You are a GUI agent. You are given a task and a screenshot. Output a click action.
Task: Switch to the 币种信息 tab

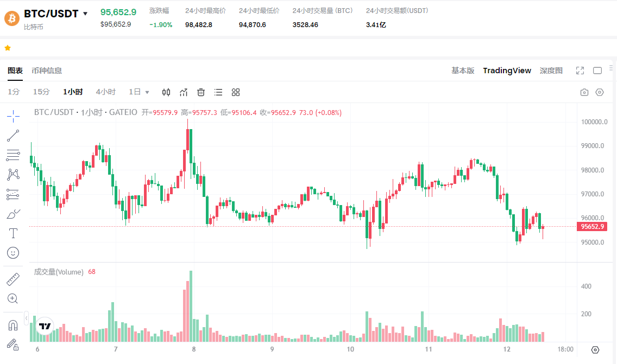point(47,71)
